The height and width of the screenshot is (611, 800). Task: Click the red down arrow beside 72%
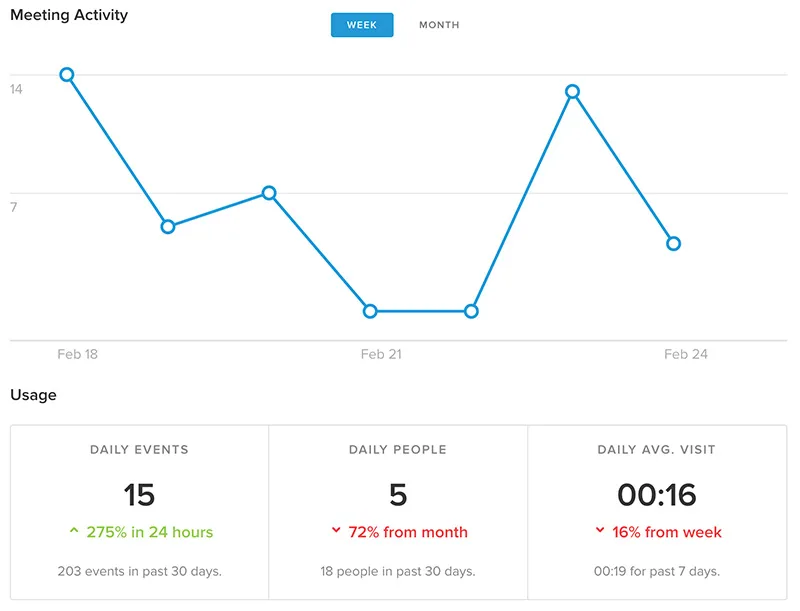click(x=336, y=530)
